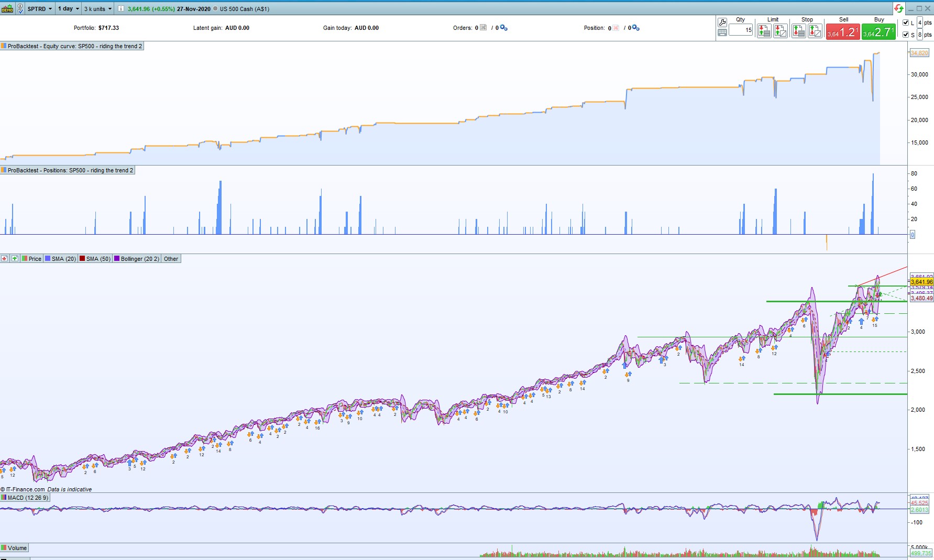Close all positions with the red X icon
Viewport: 934px width, 560px height.
pyautogui.click(x=616, y=28)
